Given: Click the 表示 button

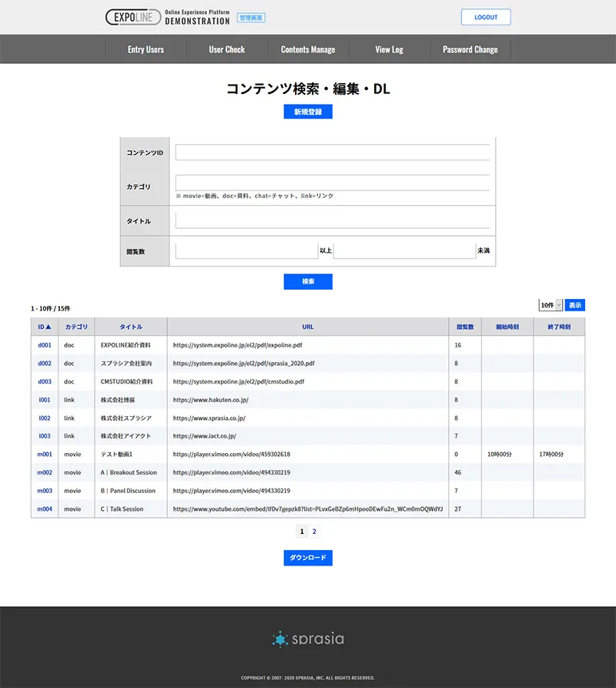Looking at the screenshot, I should (x=574, y=305).
